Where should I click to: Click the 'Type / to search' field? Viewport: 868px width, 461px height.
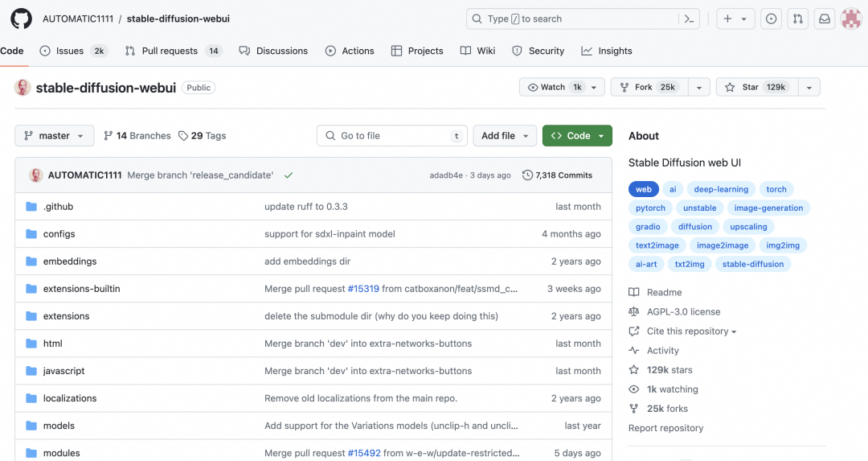[x=583, y=19]
